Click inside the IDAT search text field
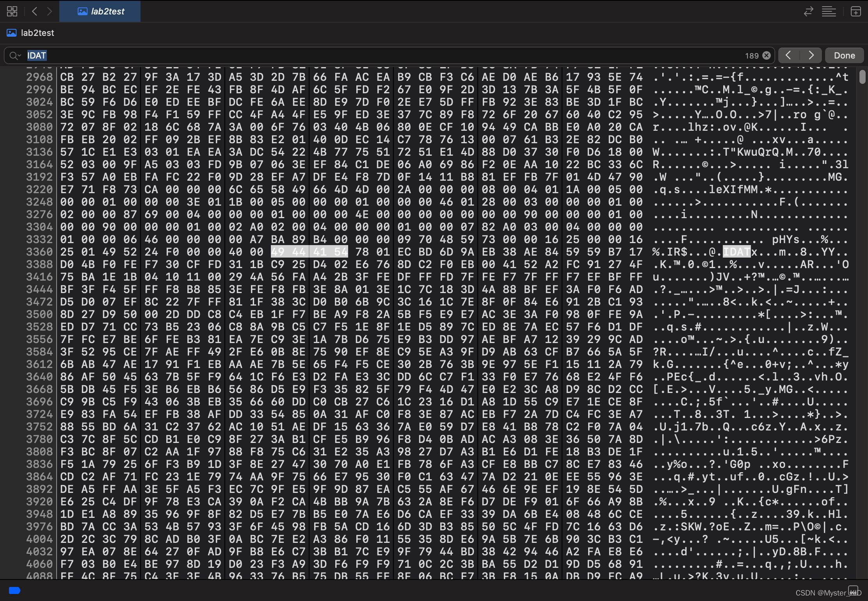Viewport: 868px width, 601px height. pyautogui.click(x=351, y=55)
